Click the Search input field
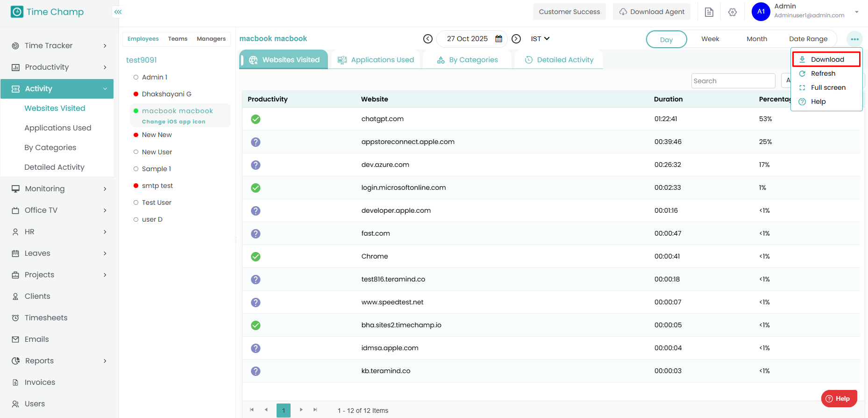Viewport: 868px width, 418px height. [733, 81]
